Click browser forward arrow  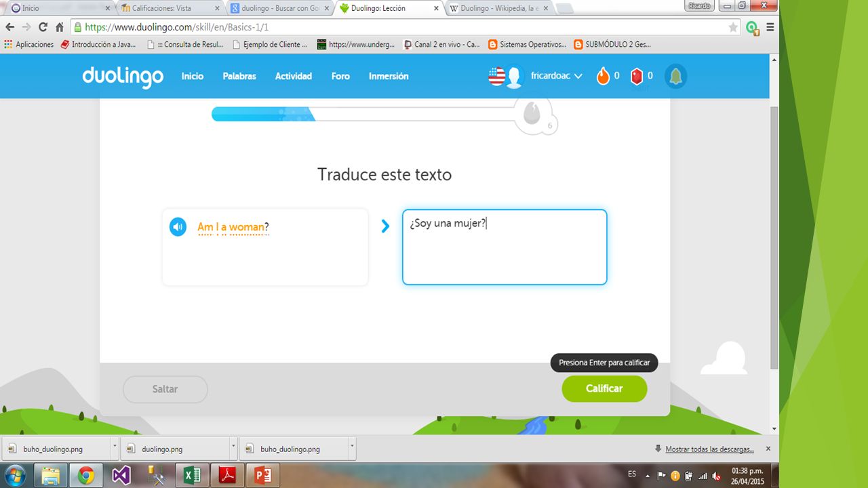(x=26, y=27)
